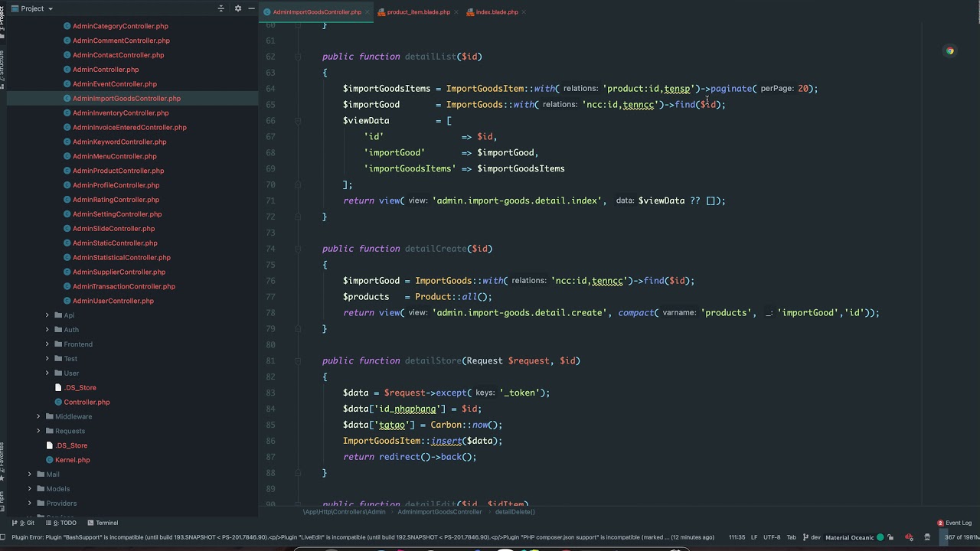Viewport: 980px width, 551px height.
Task: Select AdminProductController.php in tree
Action: (x=118, y=171)
